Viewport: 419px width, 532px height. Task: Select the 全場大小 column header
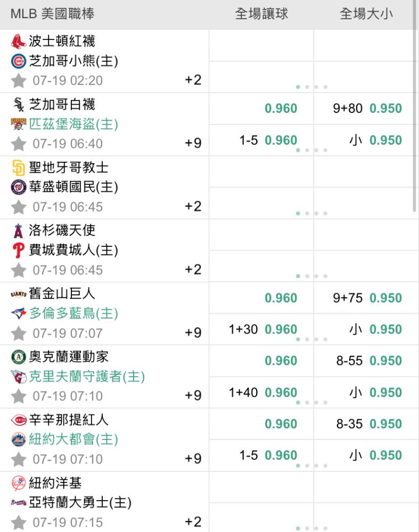point(366,14)
